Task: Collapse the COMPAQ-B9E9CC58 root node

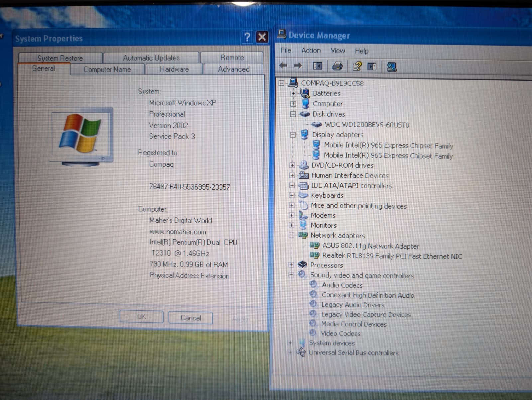Action: [x=281, y=83]
